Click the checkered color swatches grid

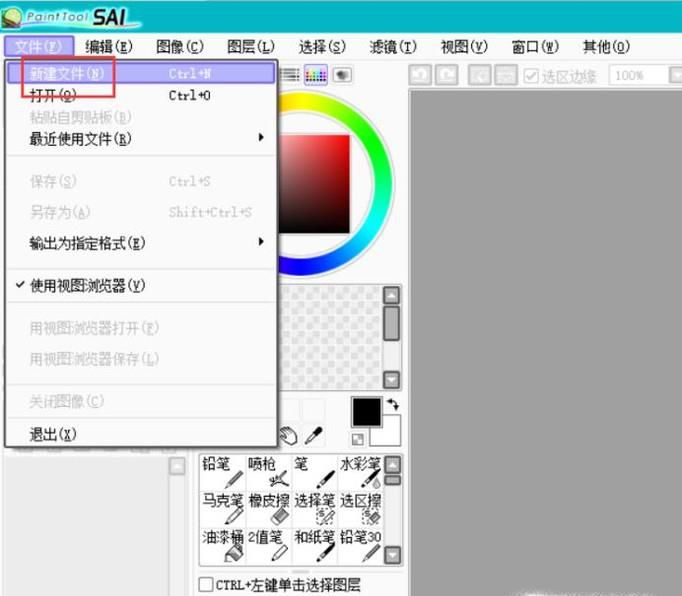(331, 337)
